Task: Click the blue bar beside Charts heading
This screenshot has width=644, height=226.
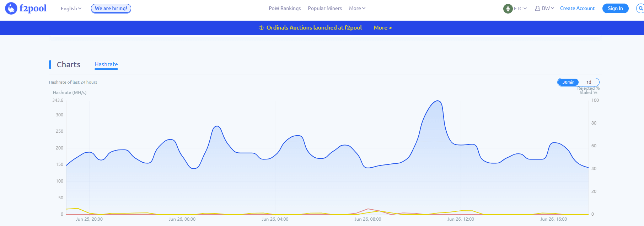Action: 50,64
